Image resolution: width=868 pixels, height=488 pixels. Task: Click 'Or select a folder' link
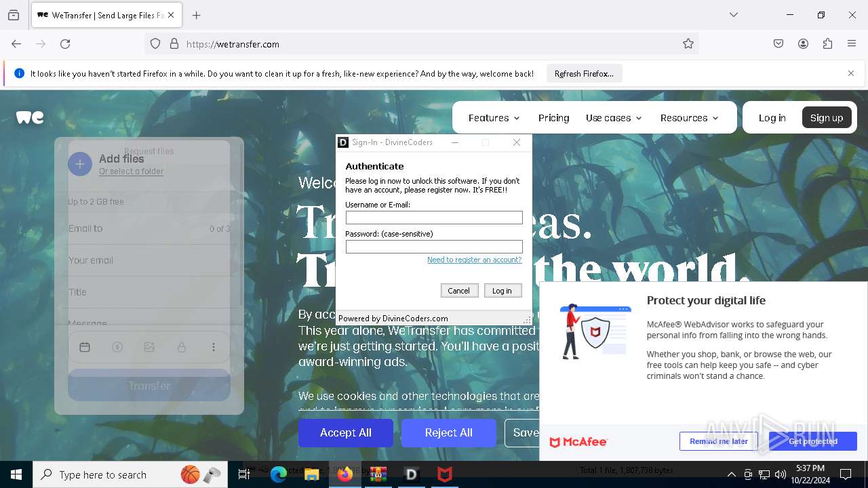tap(132, 171)
